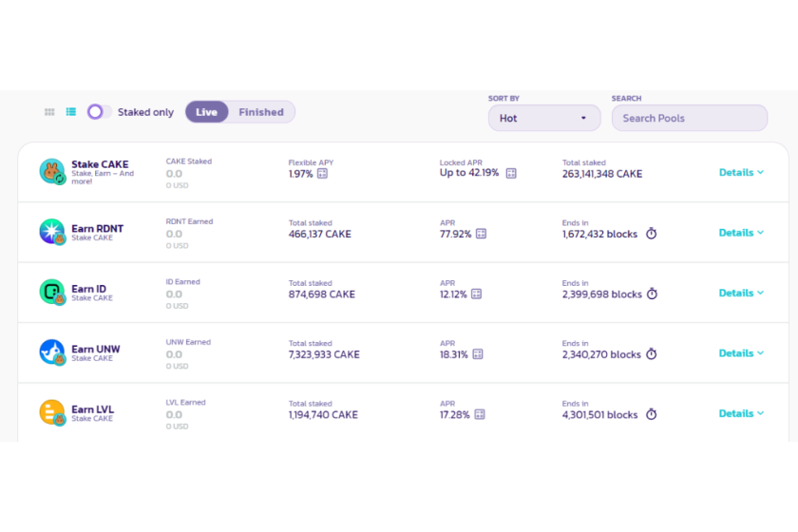Click the RDNT Earned label
798x532 pixels.
(189, 221)
